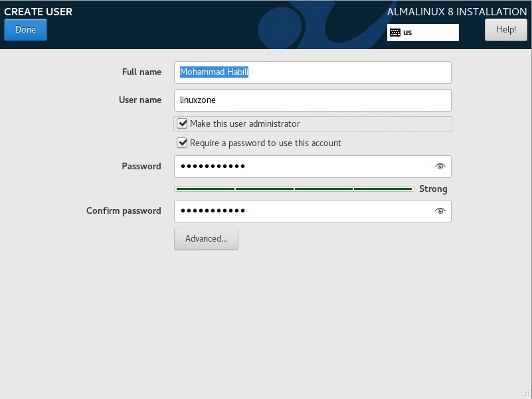Click the Confirm password input field
The width and height of the screenshot is (532, 399).
pyautogui.click(x=312, y=211)
